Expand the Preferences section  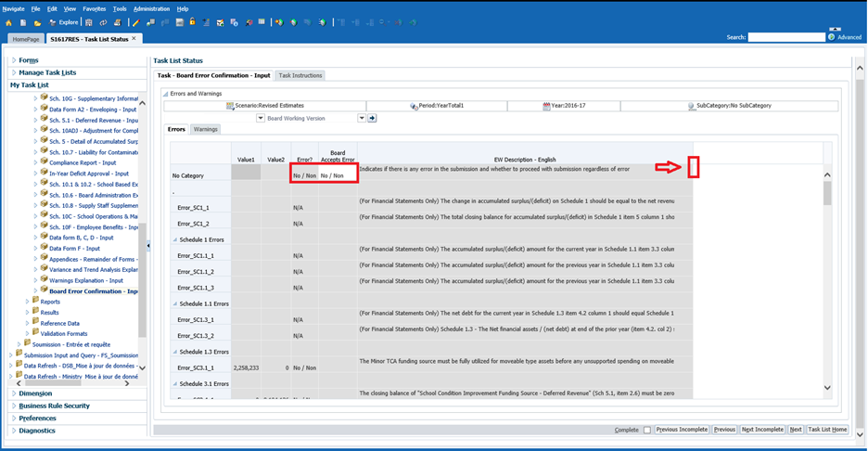click(x=14, y=419)
